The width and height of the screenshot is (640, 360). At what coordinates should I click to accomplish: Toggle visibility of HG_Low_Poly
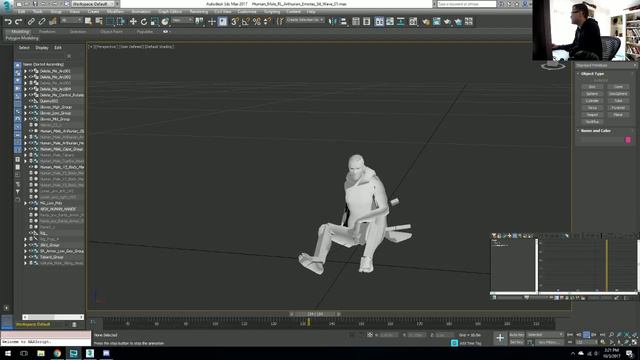click(31, 203)
